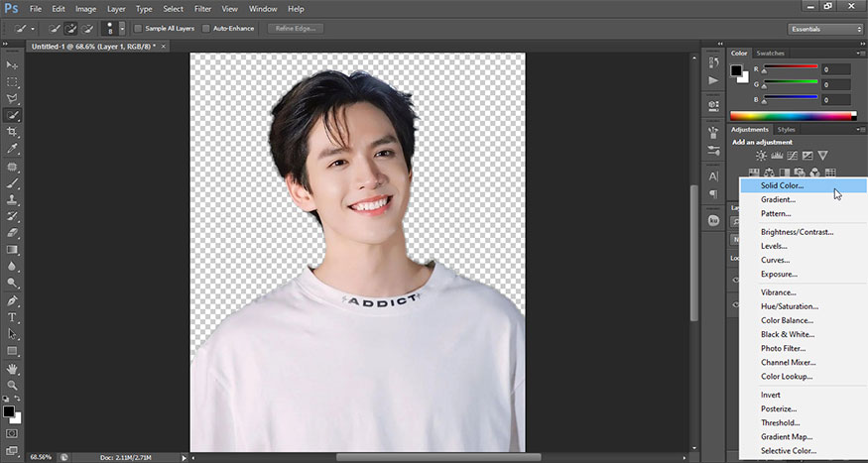
Task: Open the Filter menu
Action: [x=202, y=8]
